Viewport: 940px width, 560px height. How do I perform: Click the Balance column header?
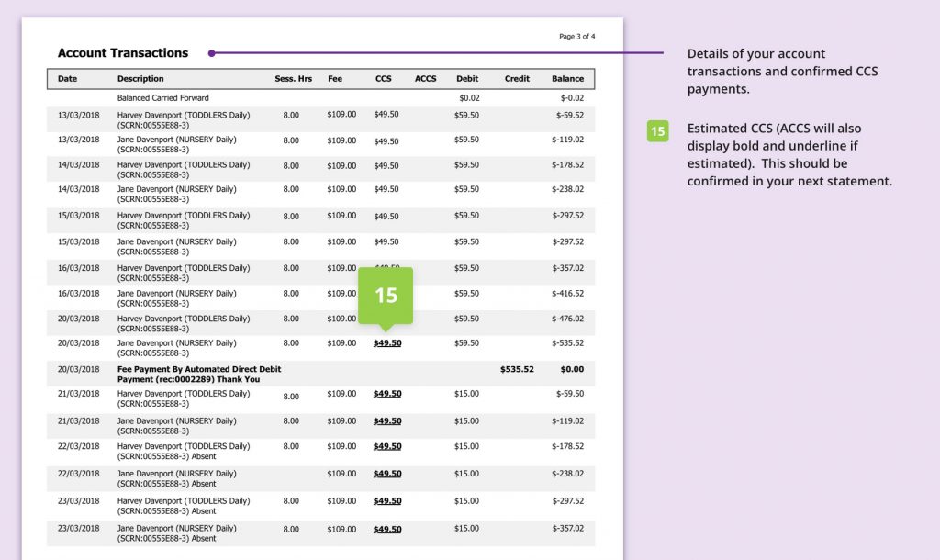click(567, 79)
